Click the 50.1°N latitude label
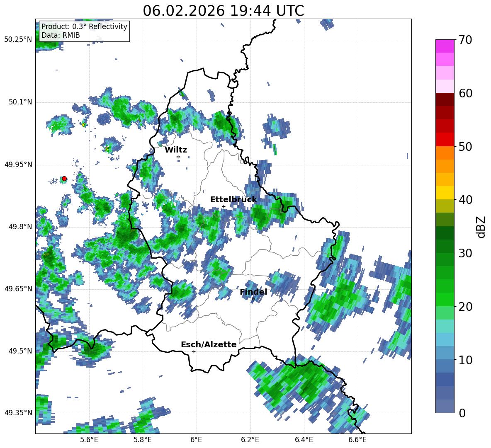The width and height of the screenshot is (491, 448). [20, 102]
